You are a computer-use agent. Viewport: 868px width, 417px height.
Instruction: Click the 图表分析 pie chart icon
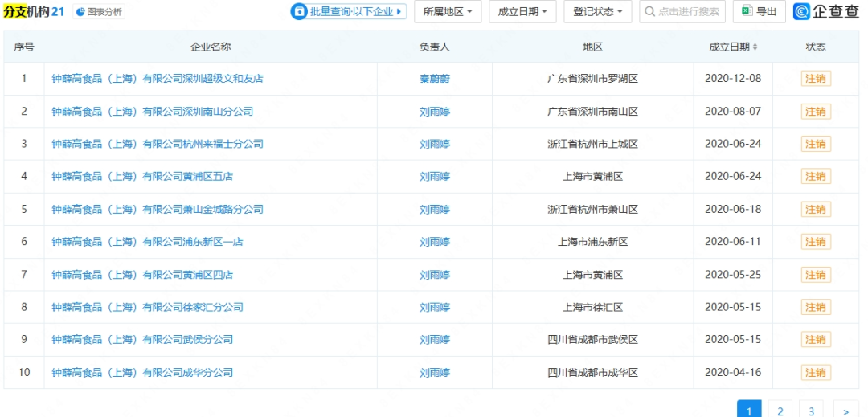point(80,12)
